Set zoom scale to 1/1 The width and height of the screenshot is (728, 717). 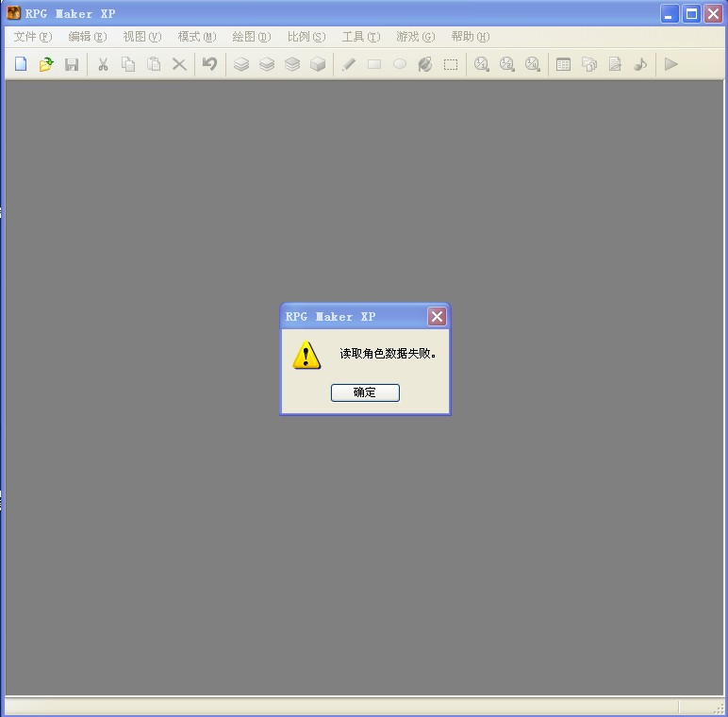point(482,64)
